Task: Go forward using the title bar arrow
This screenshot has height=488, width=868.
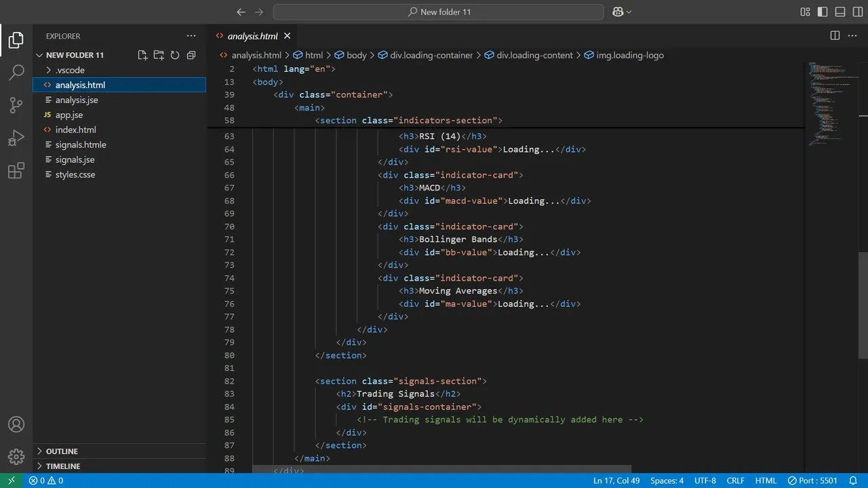Action: click(259, 12)
